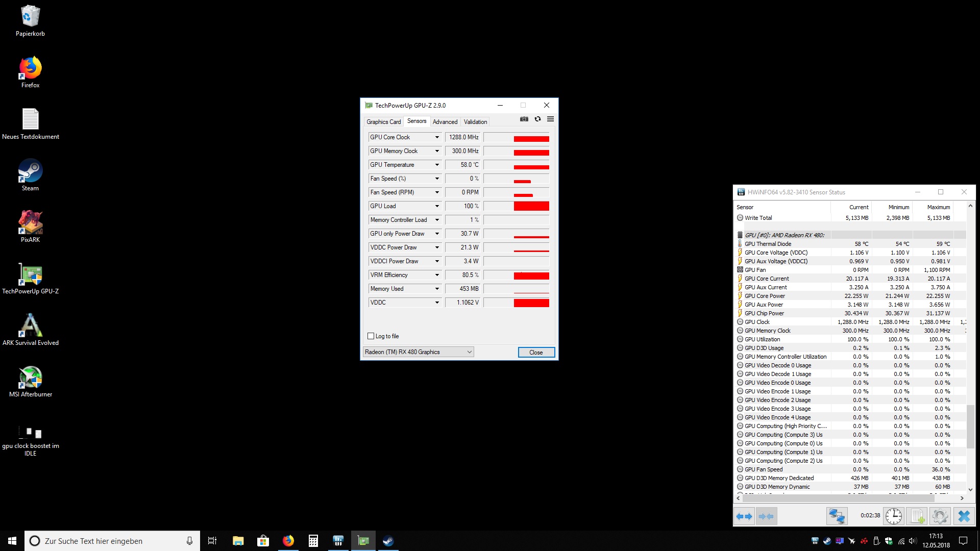Click the GPU-Z screenshot camera icon

click(524, 119)
